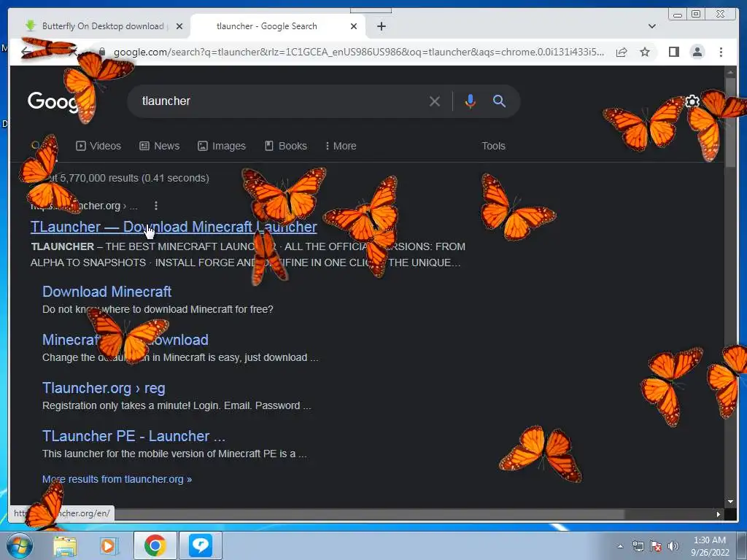
Task: Open Windows Start menu orb
Action: click(20, 545)
